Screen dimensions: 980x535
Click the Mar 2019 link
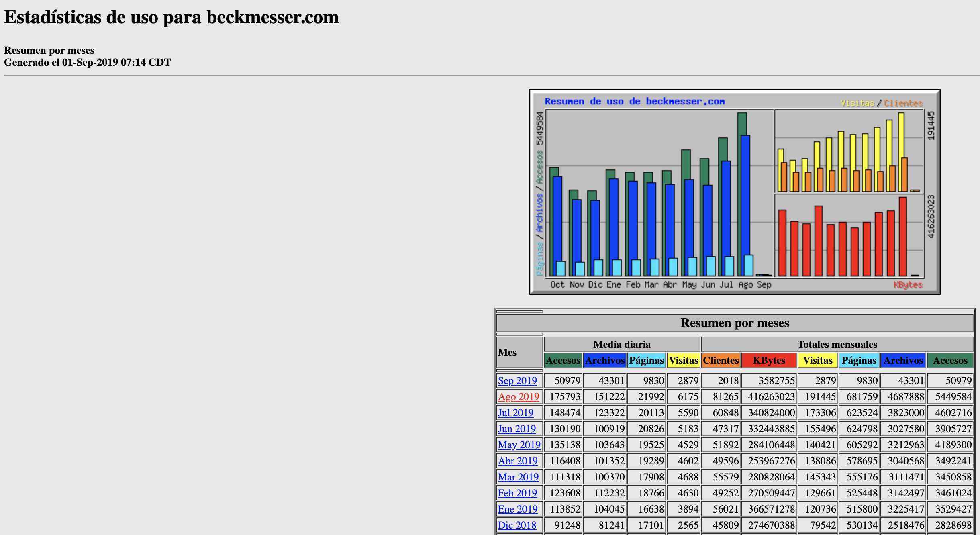(519, 477)
